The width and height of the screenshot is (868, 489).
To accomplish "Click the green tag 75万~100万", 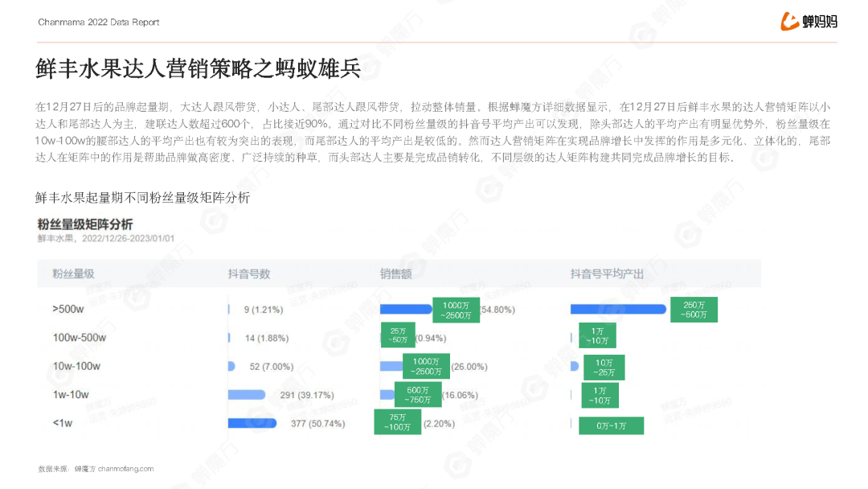I will pyautogui.click(x=398, y=422).
